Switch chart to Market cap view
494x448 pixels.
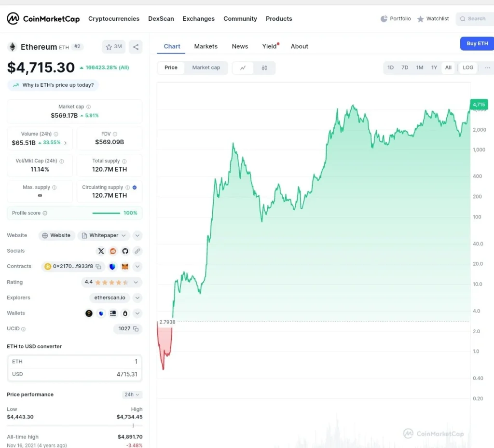pyautogui.click(x=206, y=68)
